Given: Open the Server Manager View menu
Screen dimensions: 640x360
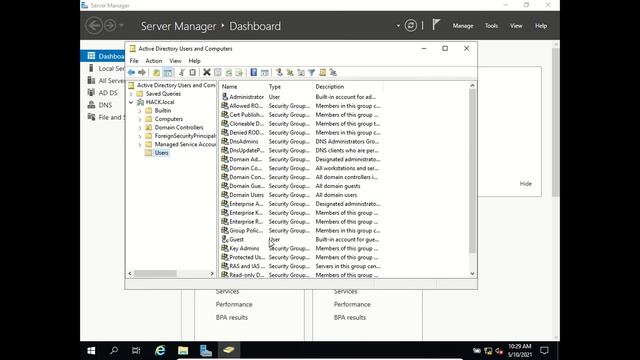Looking at the screenshot, I should [516, 26].
